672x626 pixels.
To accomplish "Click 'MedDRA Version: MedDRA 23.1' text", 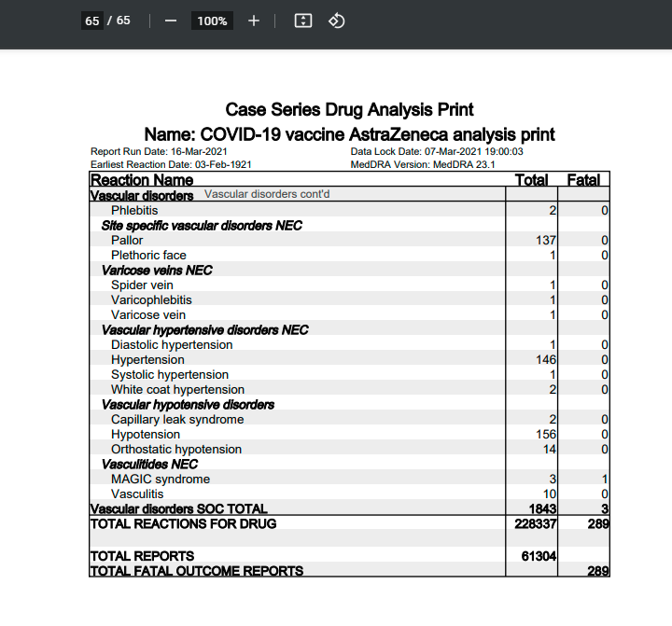I will pyautogui.click(x=423, y=164).
